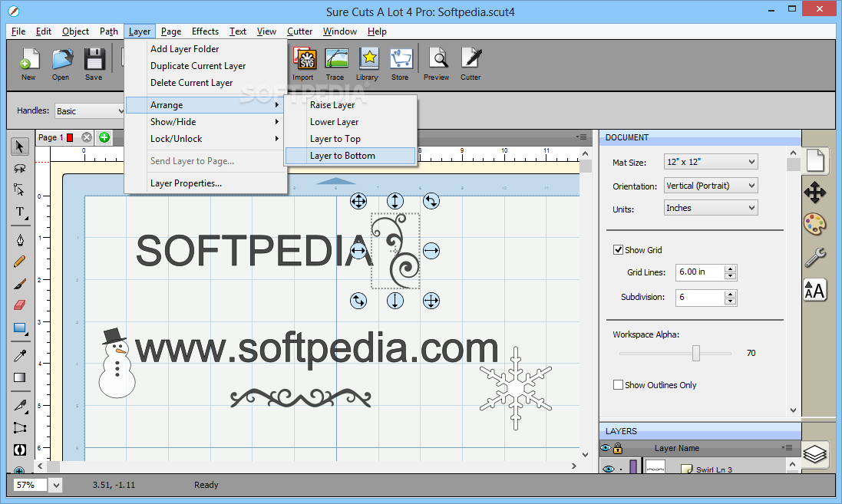Click the Import SVG toolbar icon

point(304,64)
